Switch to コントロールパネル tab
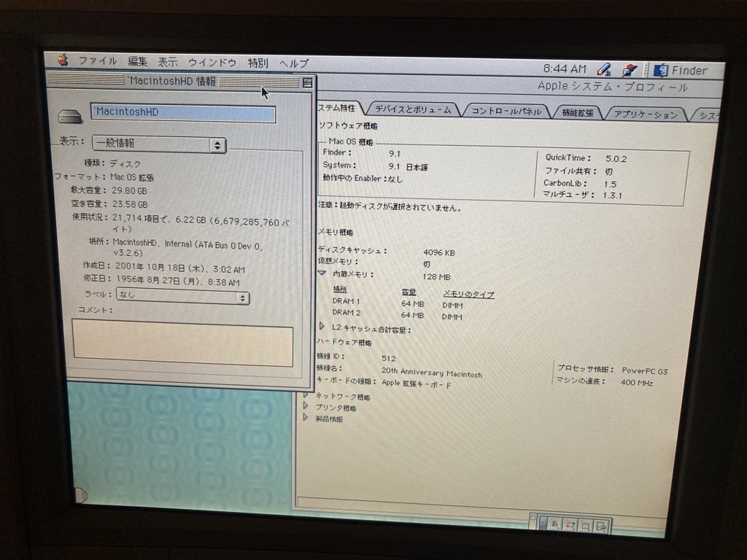This screenshot has width=747, height=560. click(x=506, y=112)
